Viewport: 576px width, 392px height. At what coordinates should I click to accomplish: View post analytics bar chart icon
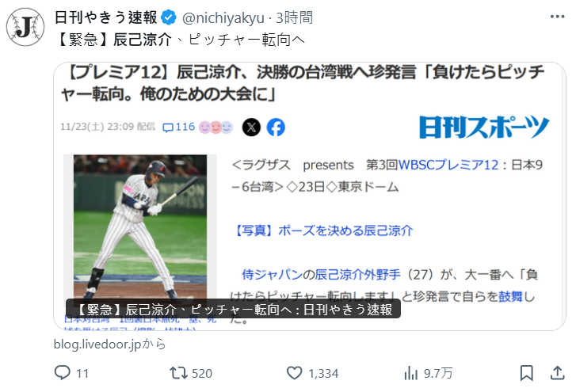point(411,373)
